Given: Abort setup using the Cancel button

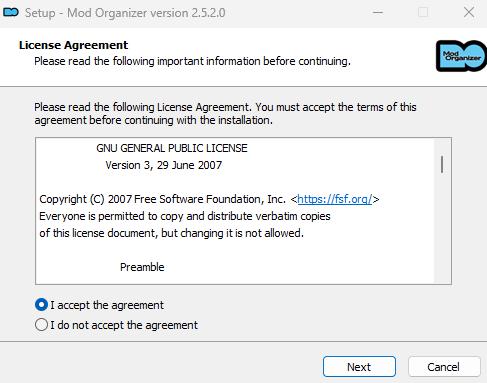Looking at the screenshot, I should click(444, 367).
